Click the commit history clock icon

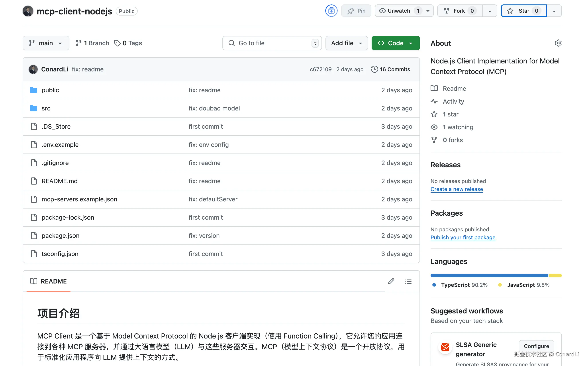(x=374, y=69)
